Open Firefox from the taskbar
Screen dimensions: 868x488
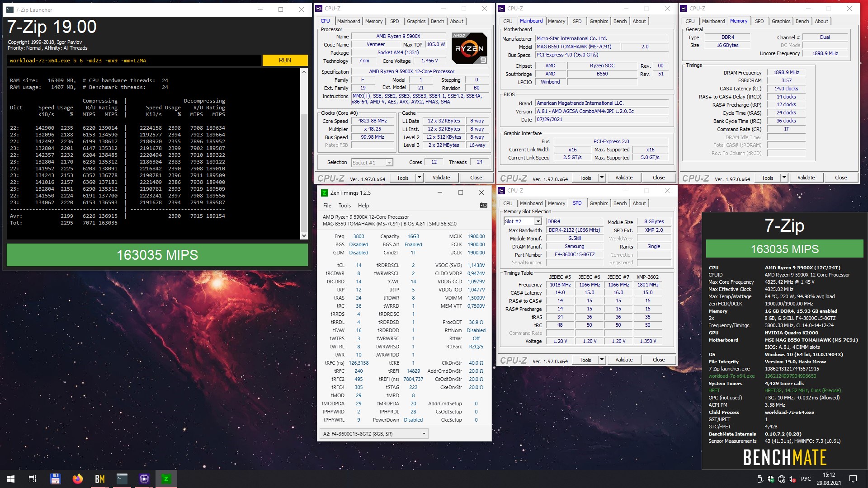78,479
